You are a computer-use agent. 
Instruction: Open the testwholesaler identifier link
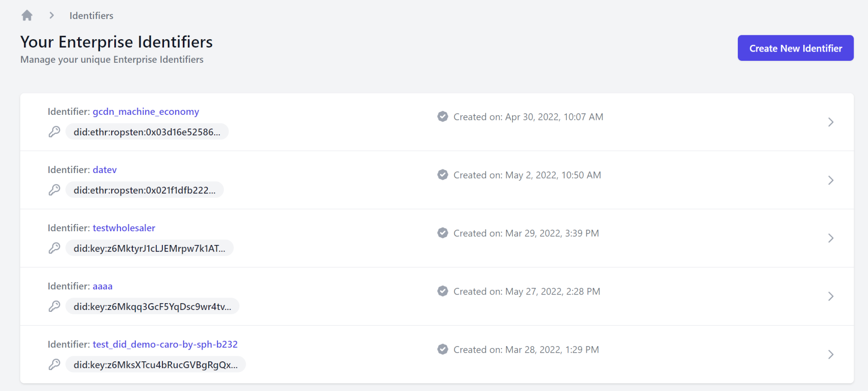124,228
